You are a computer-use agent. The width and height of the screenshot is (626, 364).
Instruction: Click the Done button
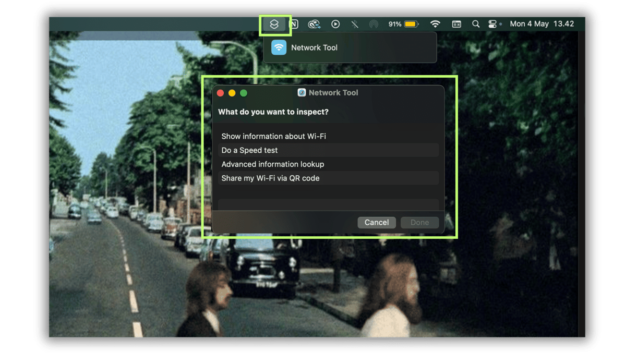click(x=419, y=222)
